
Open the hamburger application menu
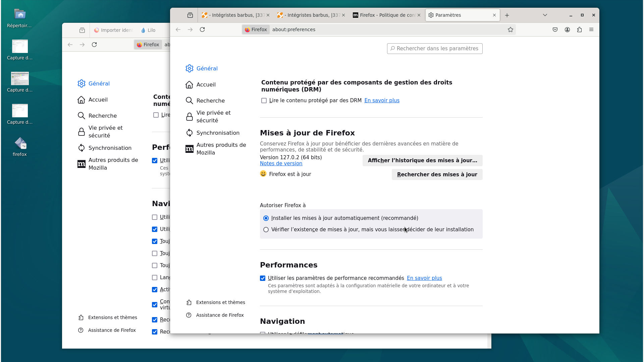[x=591, y=29]
